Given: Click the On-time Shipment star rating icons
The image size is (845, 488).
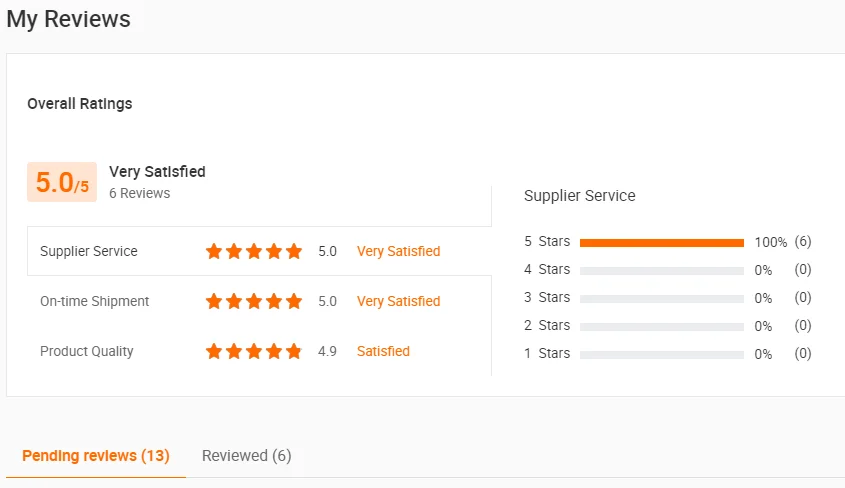Looking at the screenshot, I should tap(253, 301).
